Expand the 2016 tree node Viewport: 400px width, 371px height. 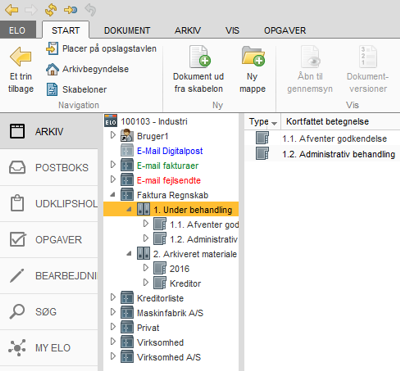point(146,268)
